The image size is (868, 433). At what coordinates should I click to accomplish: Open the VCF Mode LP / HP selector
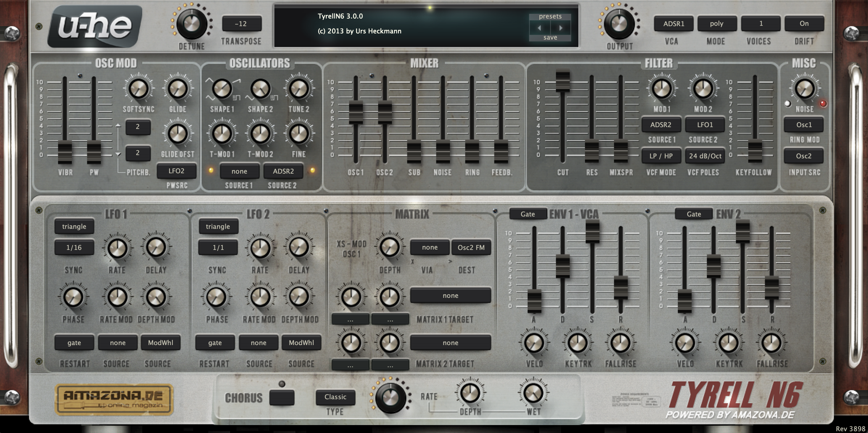pos(661,156)
